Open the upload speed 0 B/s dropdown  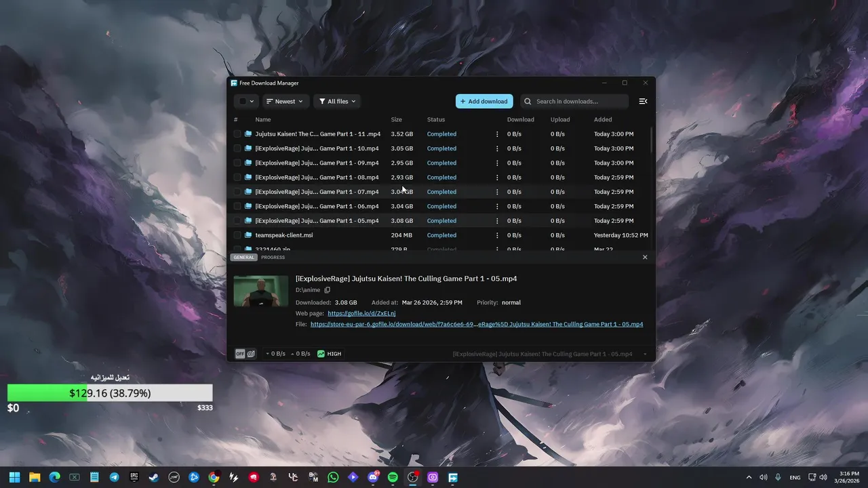(x=300, y=354)
